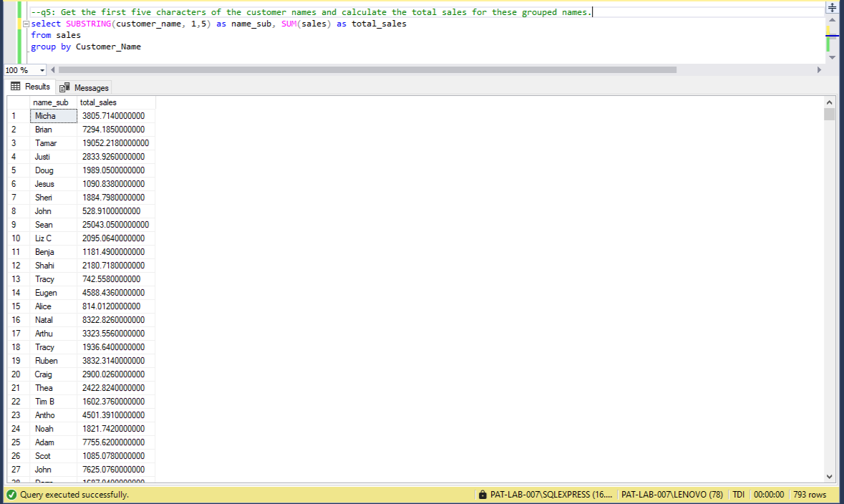Select the Adam name cell
Image resolution: width=844 pixels, height=504 pixels.
point(53,442)
